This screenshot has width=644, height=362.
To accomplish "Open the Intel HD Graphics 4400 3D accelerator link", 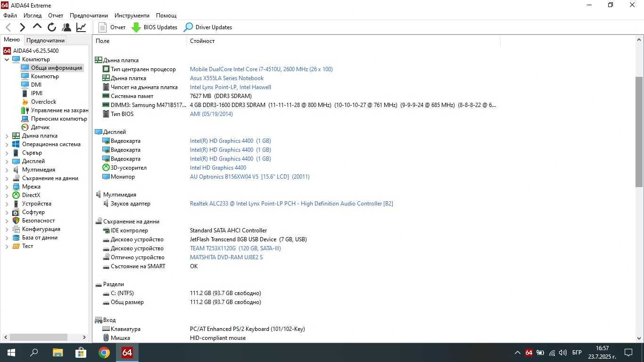I will pyautogui.click(x=218, y=168).
